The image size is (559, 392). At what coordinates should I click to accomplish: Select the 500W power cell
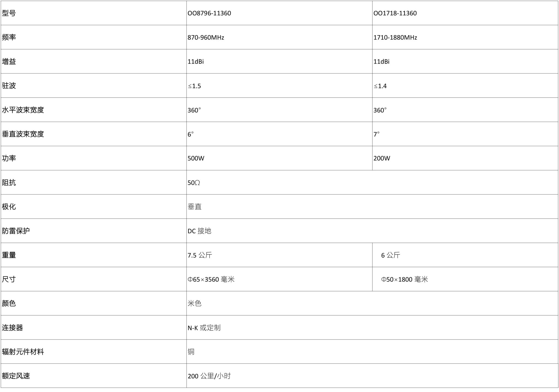tap(279, 158)
